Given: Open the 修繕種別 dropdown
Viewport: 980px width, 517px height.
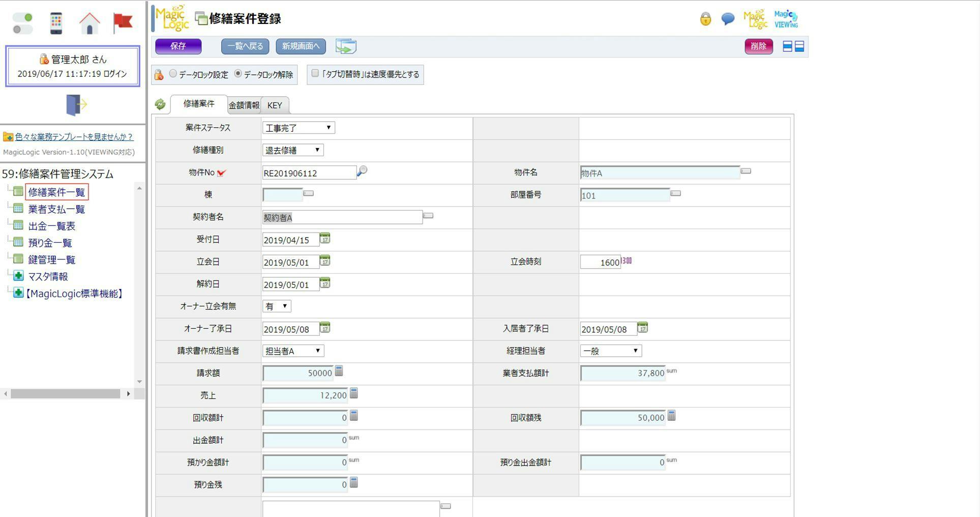Looking at the screenshot, I should click(x=293, y=150).
